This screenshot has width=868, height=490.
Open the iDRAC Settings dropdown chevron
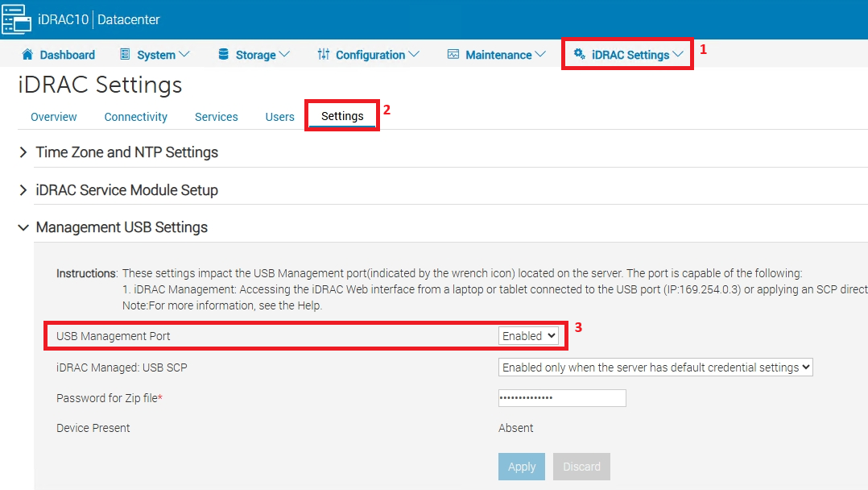click(678, 54)
